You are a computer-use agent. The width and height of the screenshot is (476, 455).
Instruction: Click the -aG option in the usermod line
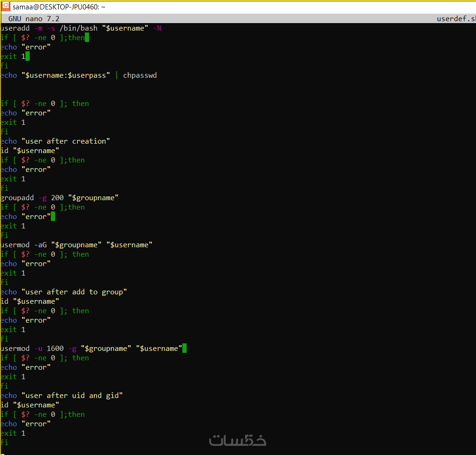point(41,245)
